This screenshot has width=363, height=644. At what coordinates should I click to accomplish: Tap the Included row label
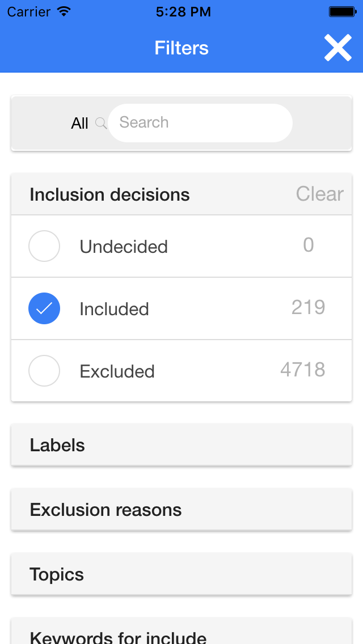click(x=114, y=309)
